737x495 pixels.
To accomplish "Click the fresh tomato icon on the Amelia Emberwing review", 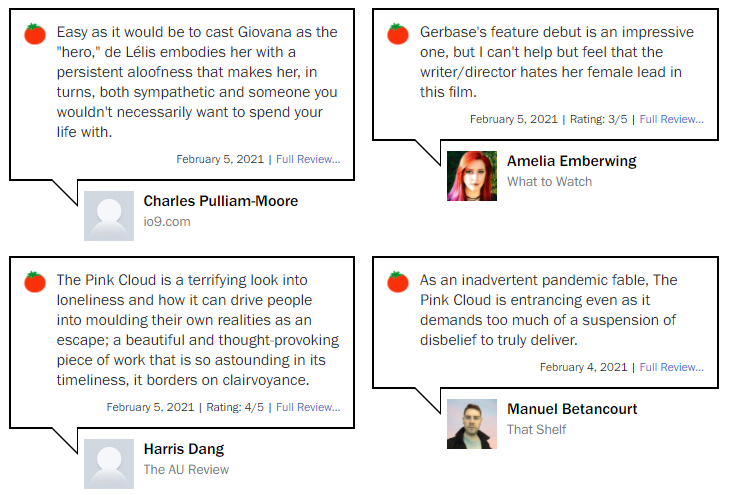I will [398, 34].
